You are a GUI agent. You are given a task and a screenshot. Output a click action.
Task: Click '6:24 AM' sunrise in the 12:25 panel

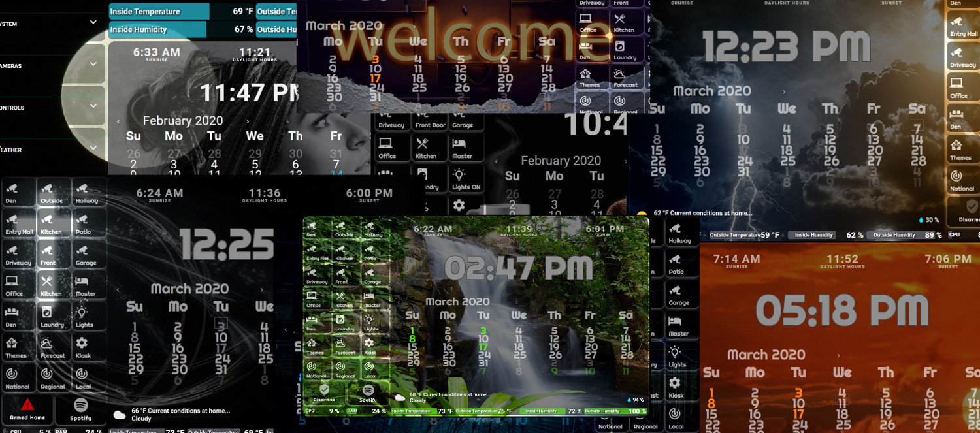159,193
